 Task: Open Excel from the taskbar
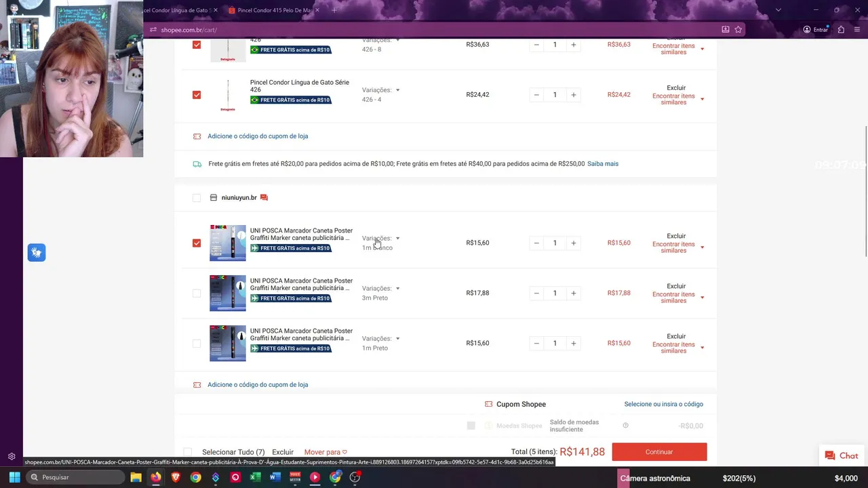[255, 477]
